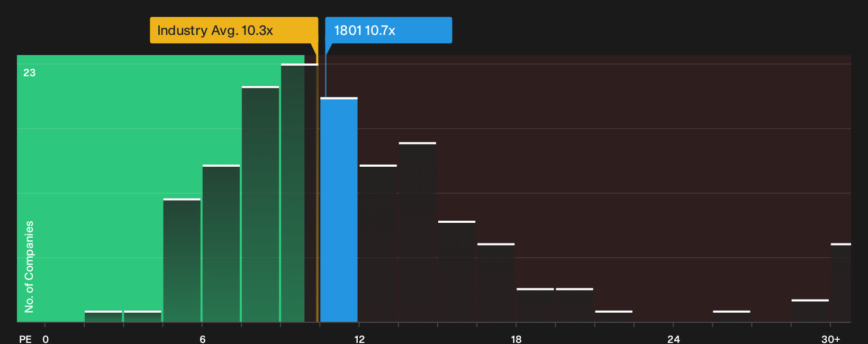Click the x-axis label '0'
Viewport: 868px width, 344px height.
[46, 339]
